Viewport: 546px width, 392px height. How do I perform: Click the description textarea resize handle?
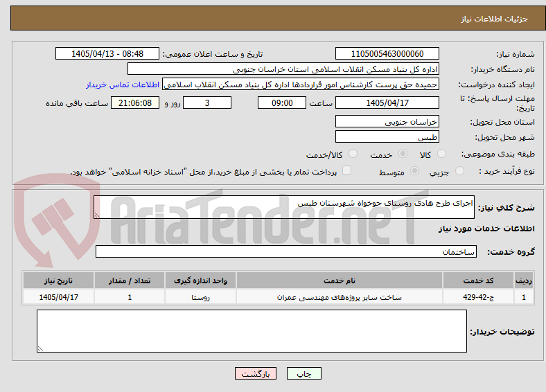(97, 215)
